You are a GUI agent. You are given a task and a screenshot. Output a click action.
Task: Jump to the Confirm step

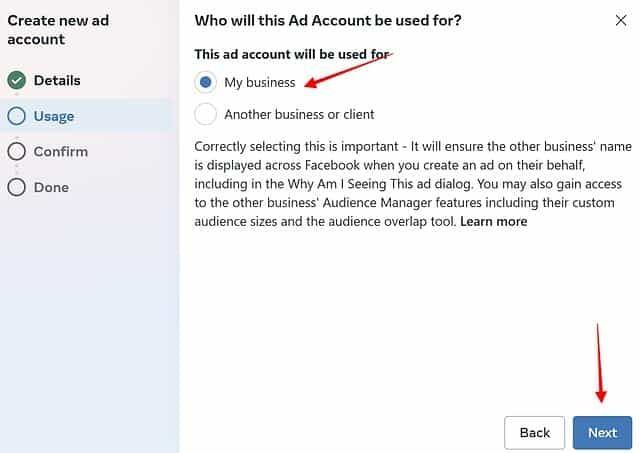61,152
